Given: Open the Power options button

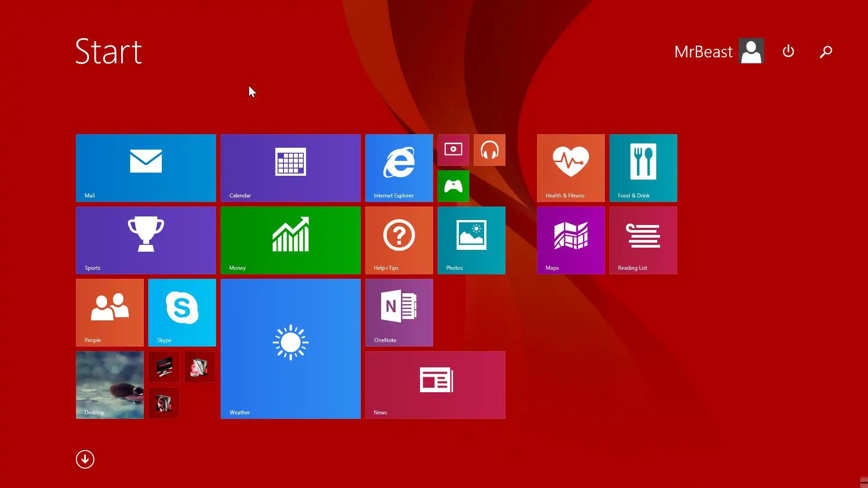Looking at the screenshot, I should pyautogui.click(x=788, y=51).
